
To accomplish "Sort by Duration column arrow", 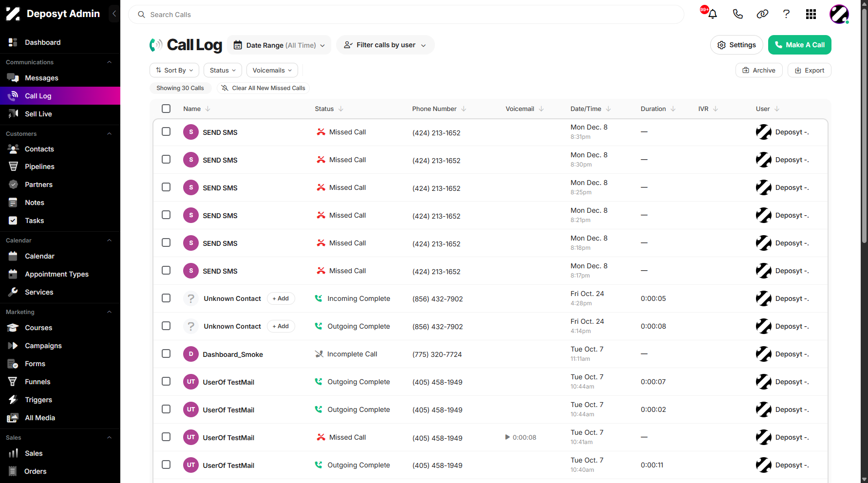I will click(673, 109).
